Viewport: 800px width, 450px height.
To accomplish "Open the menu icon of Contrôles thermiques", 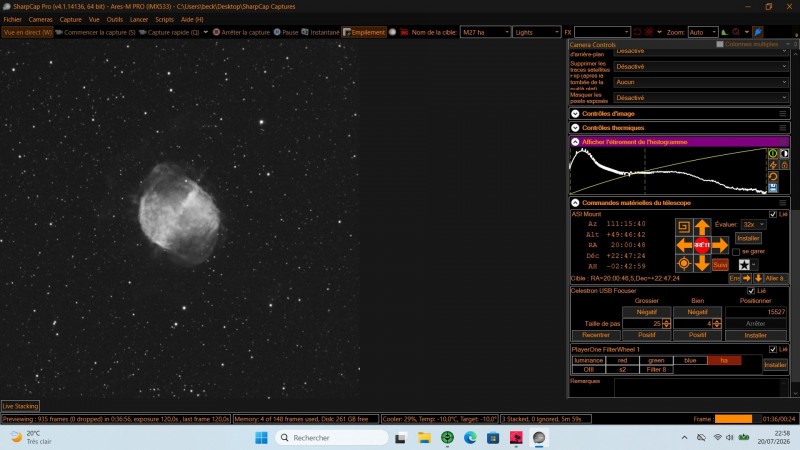I will coord(783,128).
